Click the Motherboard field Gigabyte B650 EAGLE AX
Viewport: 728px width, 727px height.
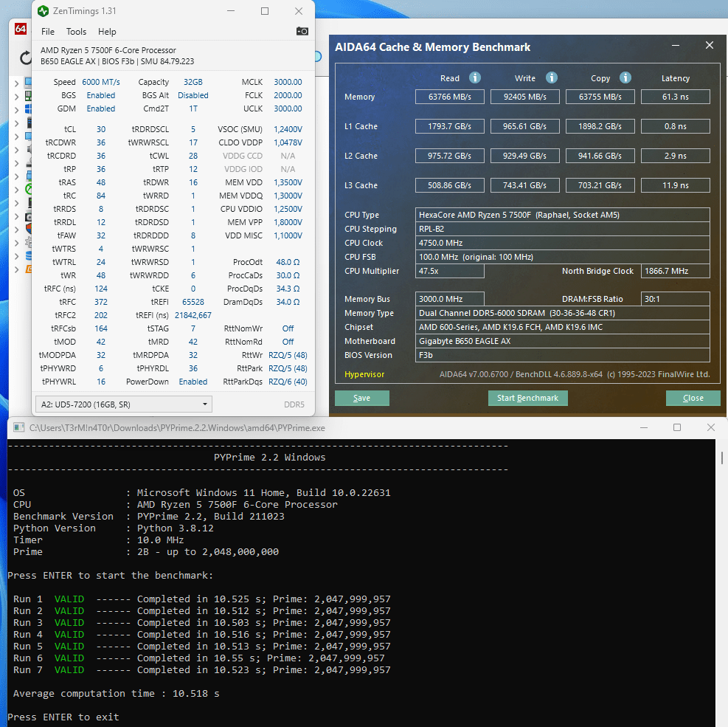(x=562, y=341)
